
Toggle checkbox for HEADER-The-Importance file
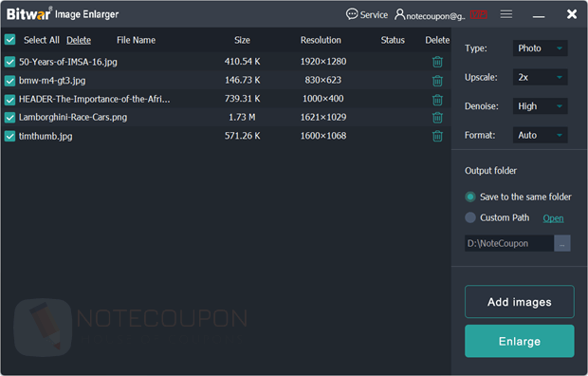[9, 100]
